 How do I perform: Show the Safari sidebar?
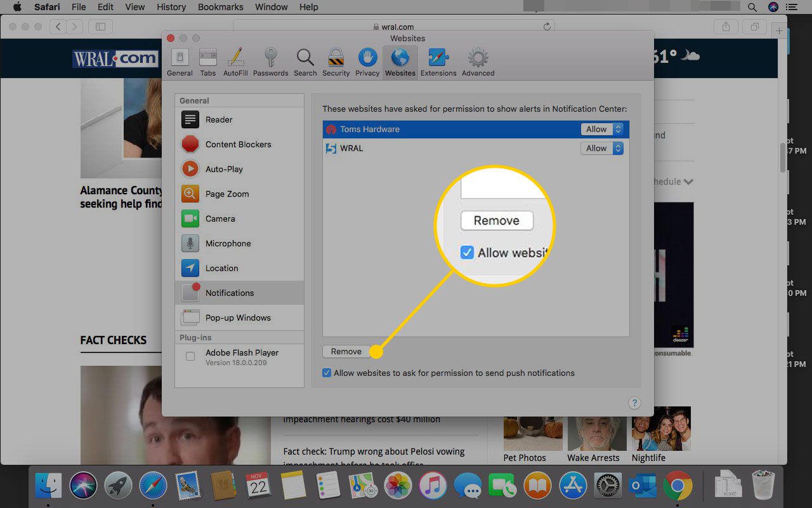pyautogui.click(x=100, y=27)
